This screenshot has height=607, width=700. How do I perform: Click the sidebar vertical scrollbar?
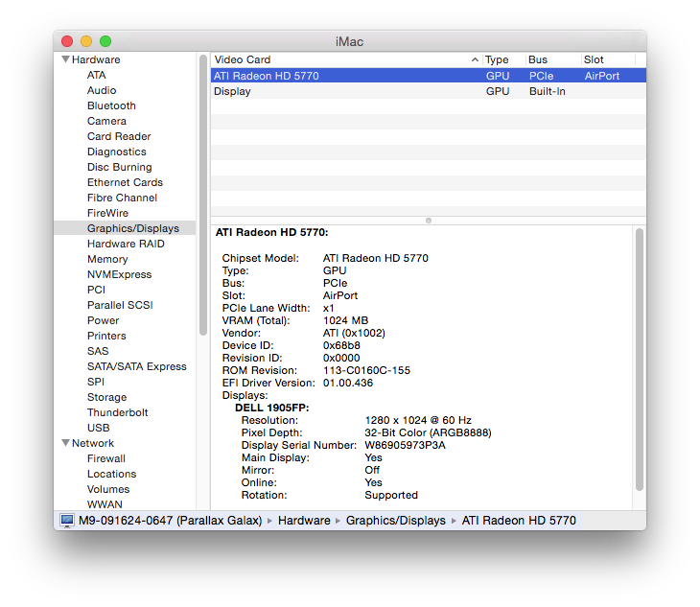tap(203, 192)
